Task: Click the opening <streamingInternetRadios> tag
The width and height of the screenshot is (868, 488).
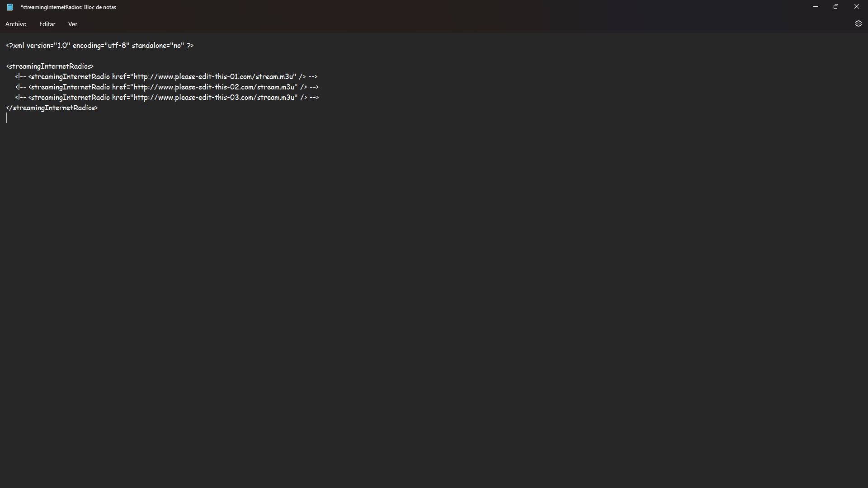Action: [x=50, y=66]
